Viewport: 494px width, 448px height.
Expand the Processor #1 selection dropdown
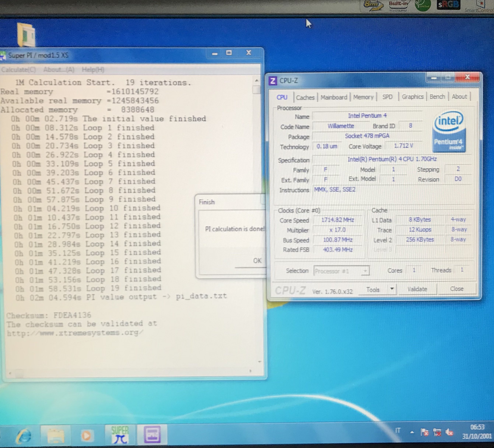(365, 271)
